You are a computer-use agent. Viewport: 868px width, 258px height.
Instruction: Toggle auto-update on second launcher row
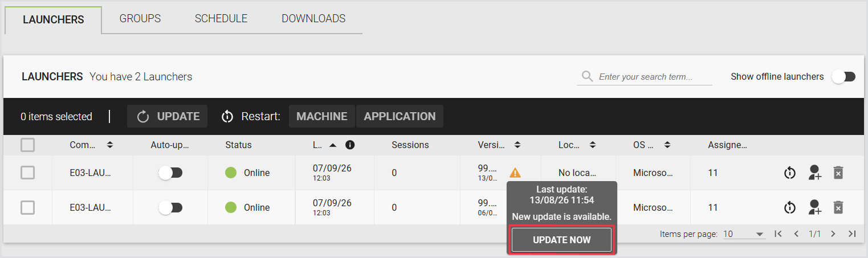(x=170, y=207)
